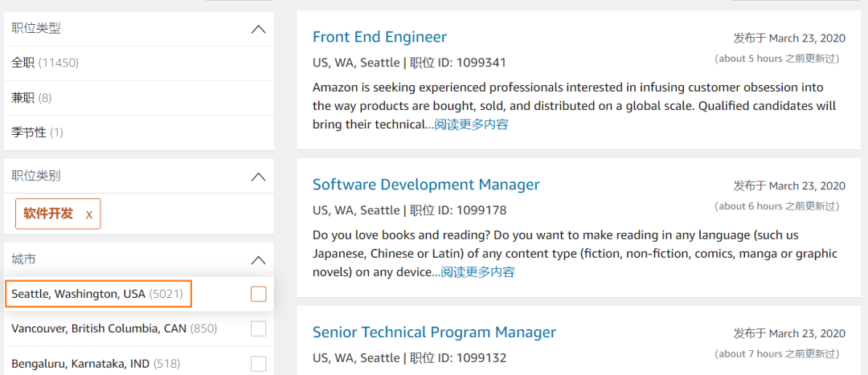Click 阅读更多内容 in Front End Engineer description

tap(471, 124)
